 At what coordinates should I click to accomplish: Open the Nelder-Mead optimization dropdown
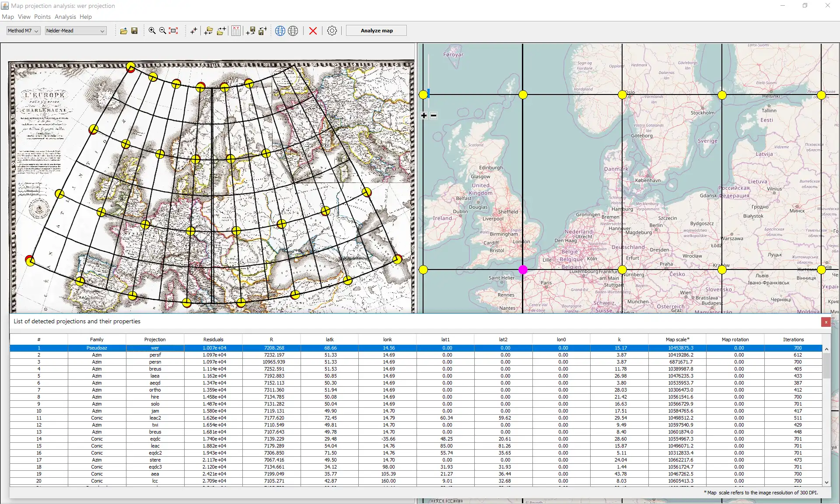pyautogui.click(x=75, y=31)
